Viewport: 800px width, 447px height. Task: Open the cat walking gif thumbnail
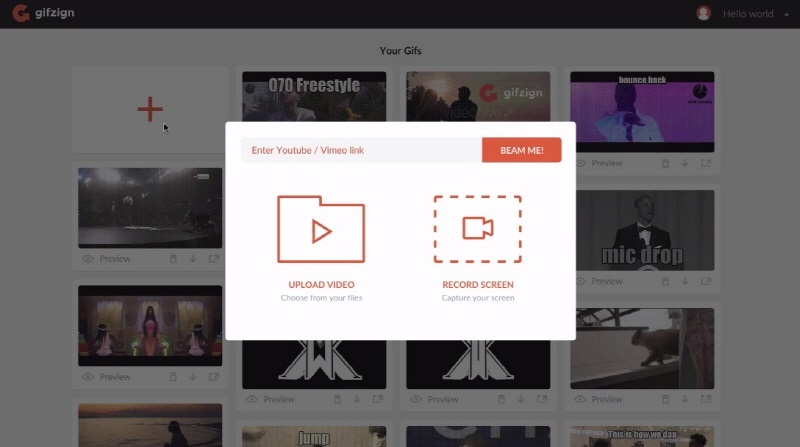(642, 349)
